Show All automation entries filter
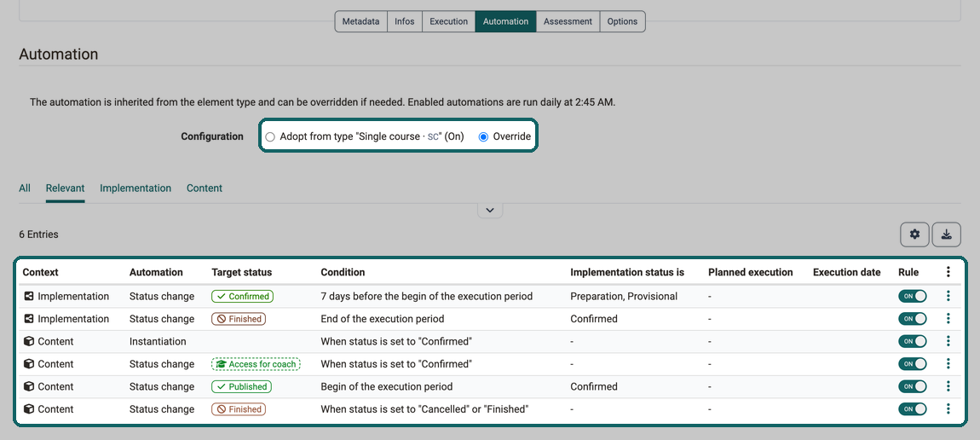The image size is (980, 440). point(25,188)
